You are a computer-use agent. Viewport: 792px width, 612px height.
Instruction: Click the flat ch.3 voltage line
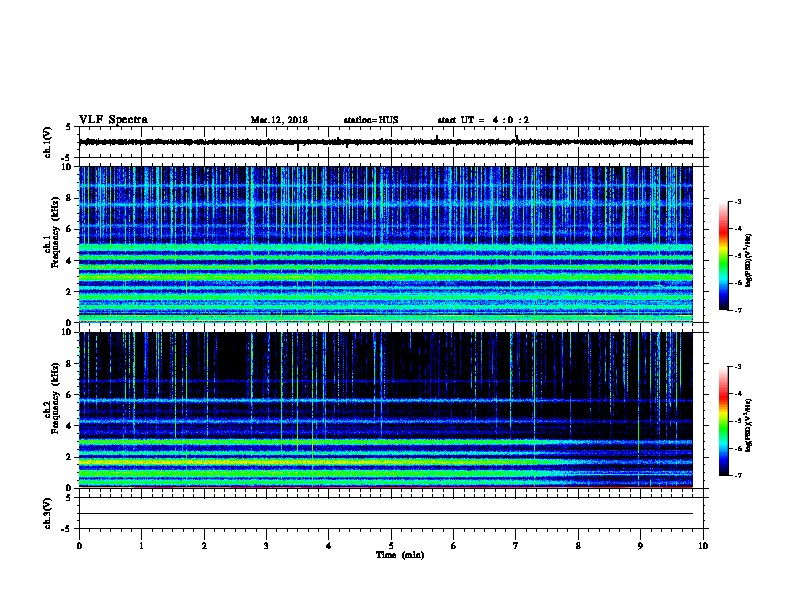(386, 514)
